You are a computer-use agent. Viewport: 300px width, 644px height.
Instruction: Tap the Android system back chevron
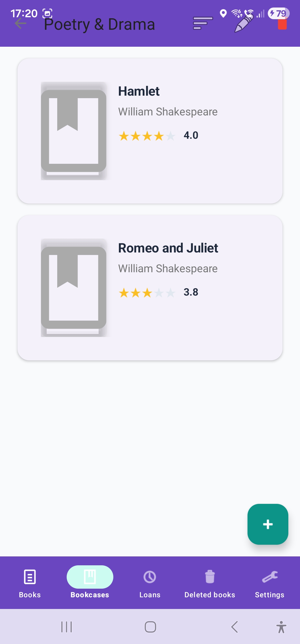click(x=235, y=627)
